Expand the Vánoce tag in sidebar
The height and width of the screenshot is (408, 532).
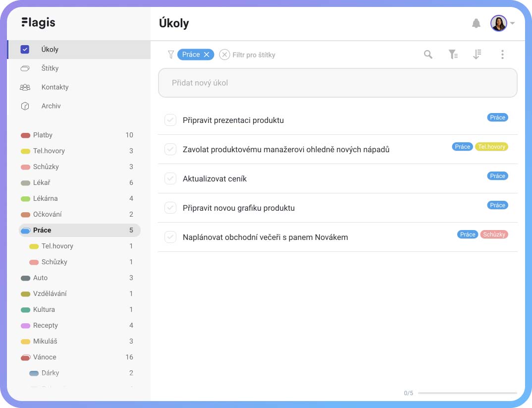pyautogui.click(x=25, y=357)
